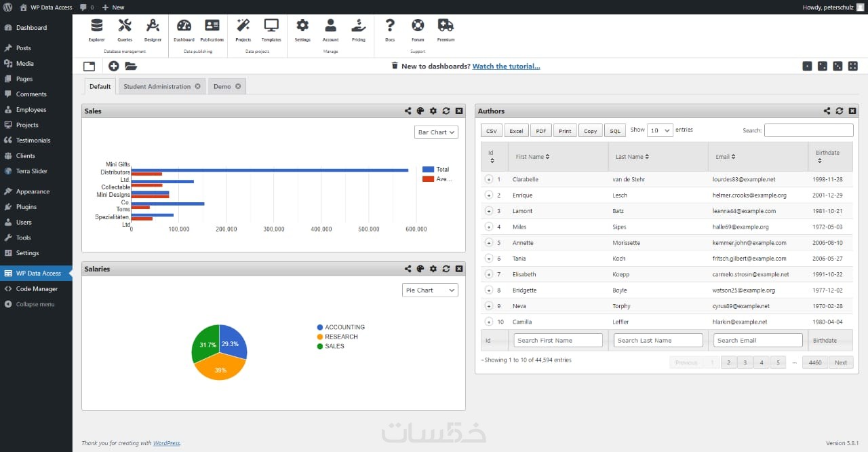Refresh the Salaries panel
The image size is (868, 452).
click(446, 269)
